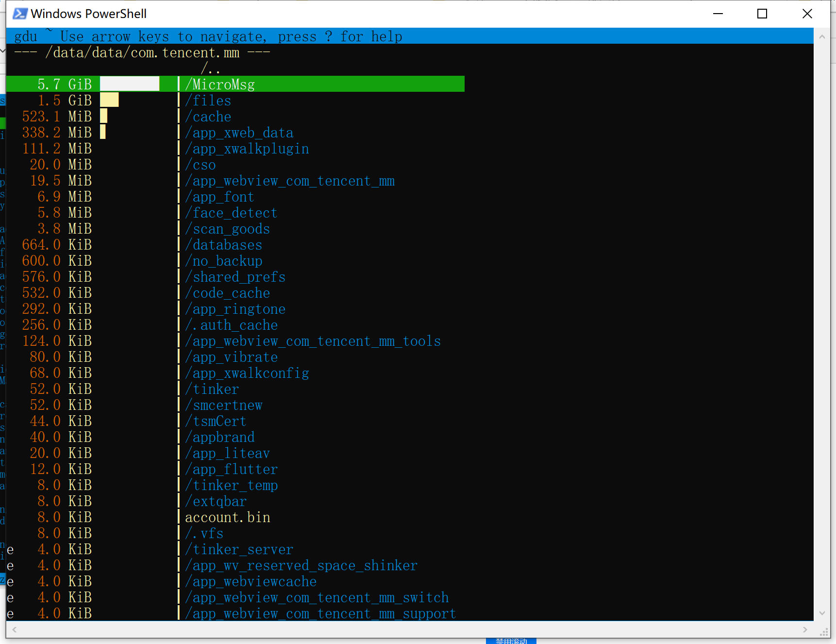Viewport: 836px width, 644px height.
Task: Select the /app_font entry
Action: pos(219,197)
